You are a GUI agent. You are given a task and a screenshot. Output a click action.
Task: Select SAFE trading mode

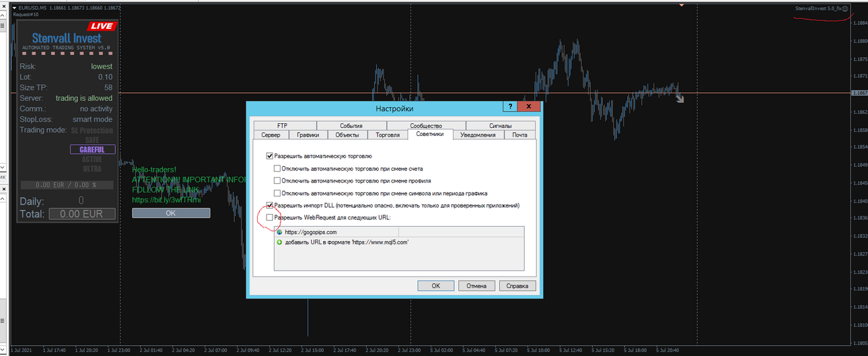[92, 140]
